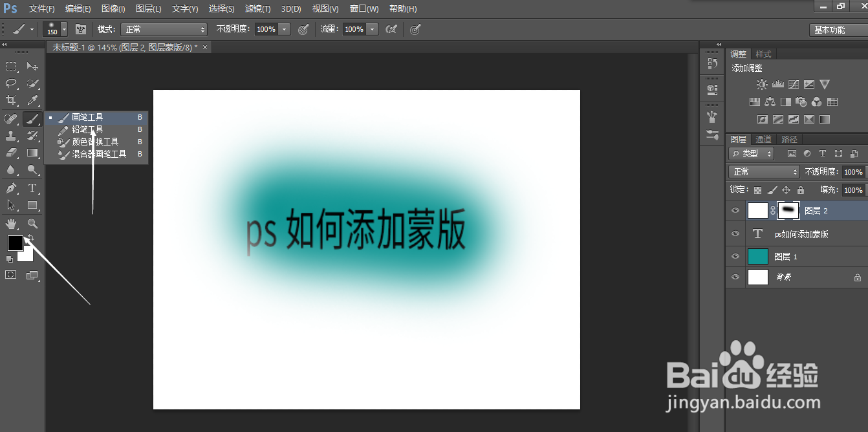Expand the collapsed toolbox panel arrows

pos(4,45)
